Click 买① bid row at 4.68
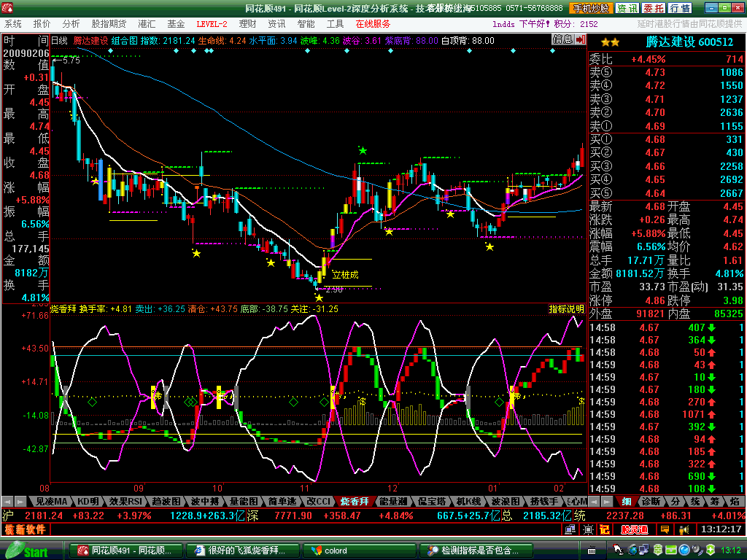Image resolution: width=747 pixels, height=560 pixels. pos(666,139)
